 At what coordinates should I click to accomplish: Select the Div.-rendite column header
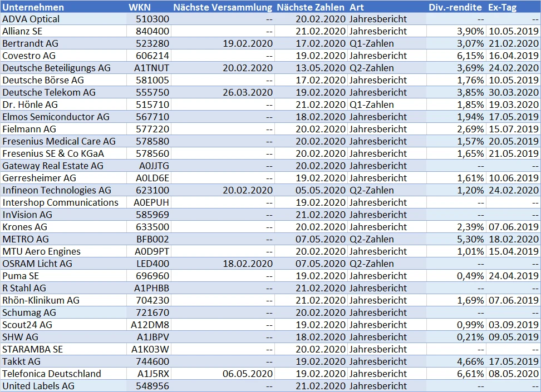click(456, 7)
